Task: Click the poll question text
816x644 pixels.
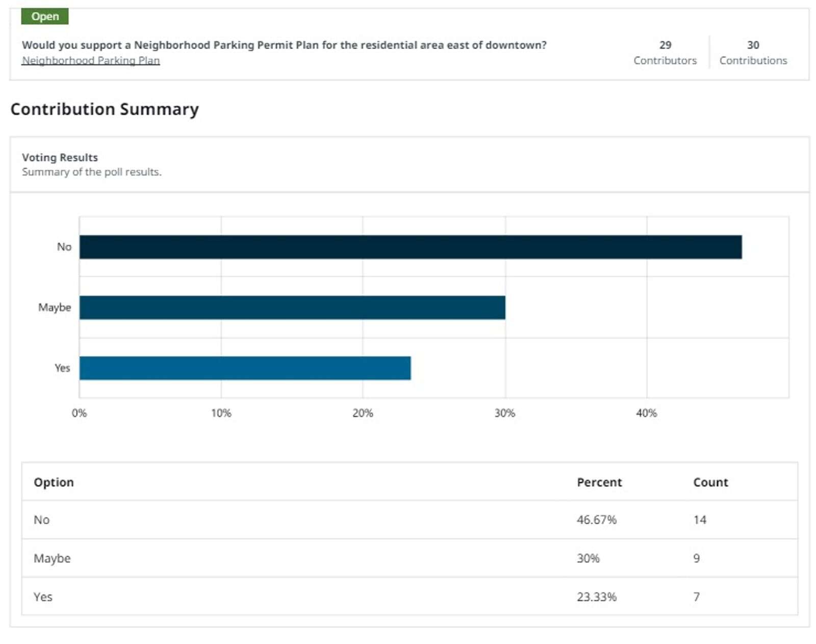Action: (x=284, y=45)
